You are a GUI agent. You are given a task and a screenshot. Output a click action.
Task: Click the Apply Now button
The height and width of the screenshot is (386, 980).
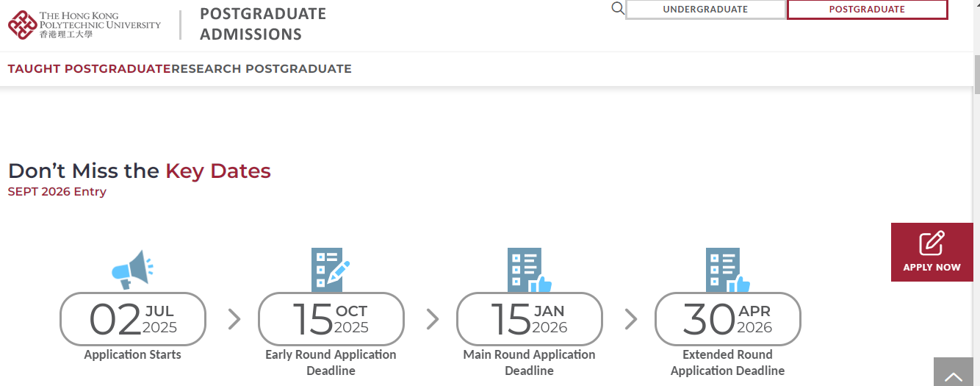click(932, 252)
